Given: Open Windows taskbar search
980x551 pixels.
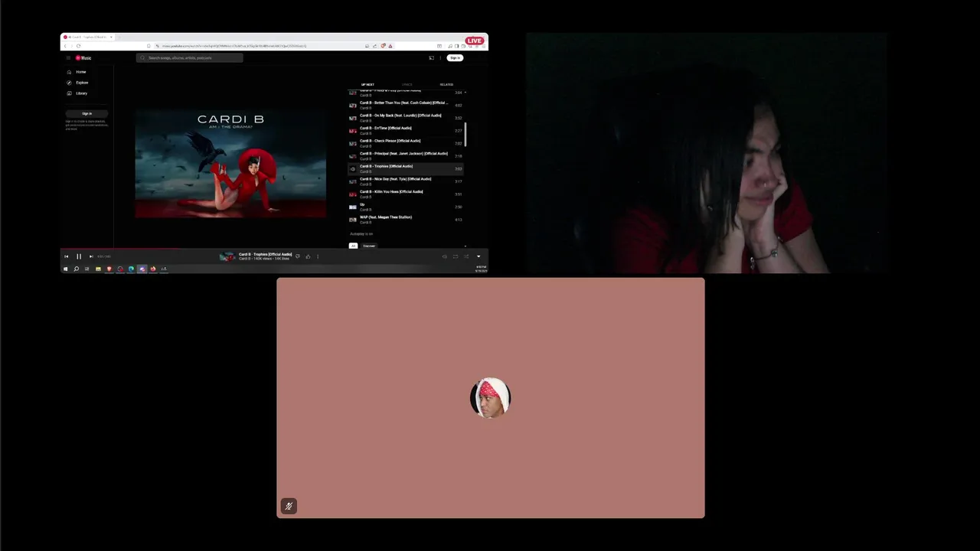Looking at the screenshot, I should pos(76,269).
